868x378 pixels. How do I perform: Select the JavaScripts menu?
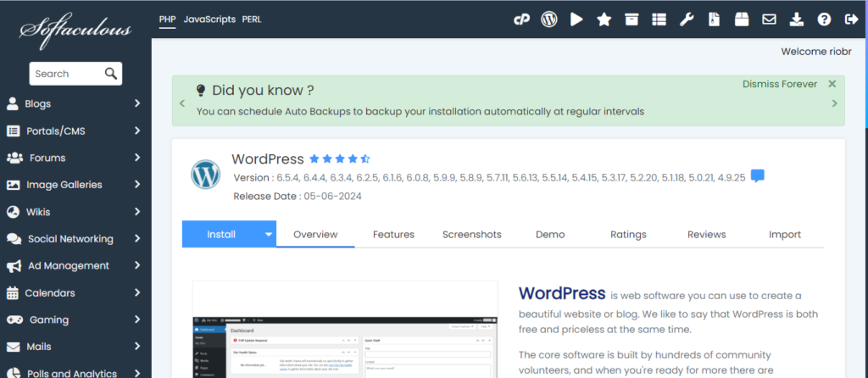pyautogui.click(x=209, y=19)
